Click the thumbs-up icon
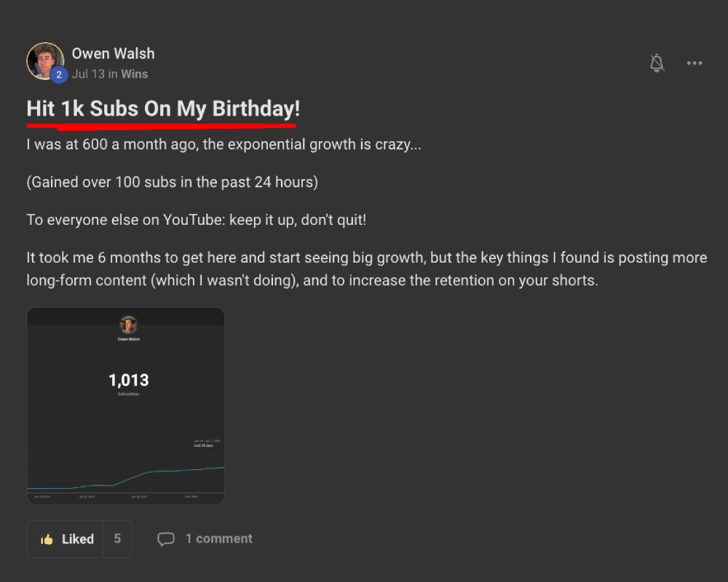728x582 pixels. pyautogui.click(x=47, y=539)
